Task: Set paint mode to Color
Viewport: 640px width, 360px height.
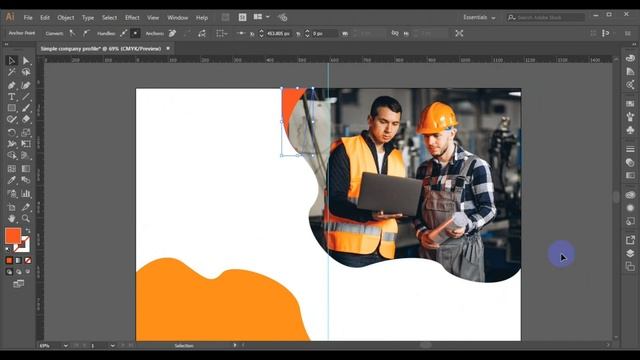Action: 9,260
